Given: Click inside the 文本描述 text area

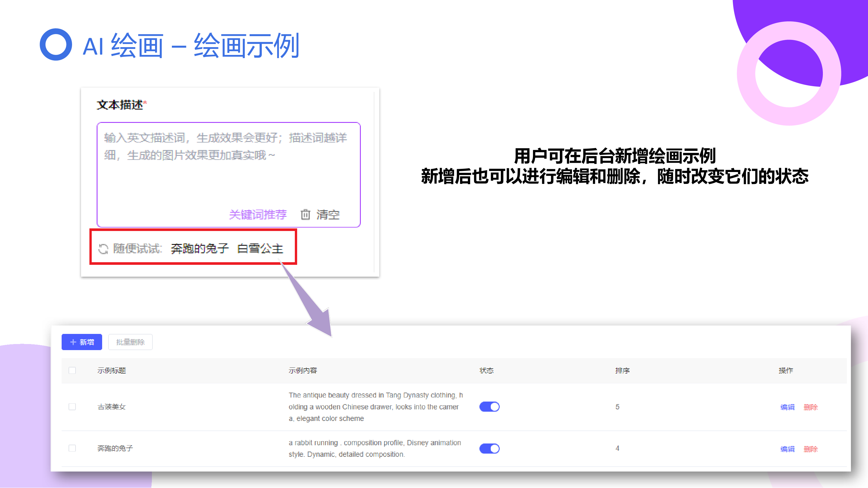Looking at the screenshot, I should (x=229, y=175).
